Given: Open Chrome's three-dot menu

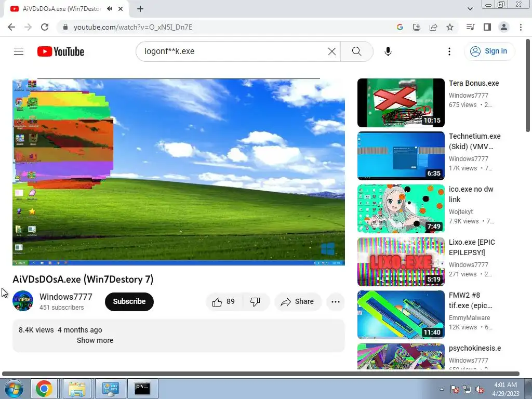Looking at the screenshot, I should pyautogui.click(x=521, y=27).
